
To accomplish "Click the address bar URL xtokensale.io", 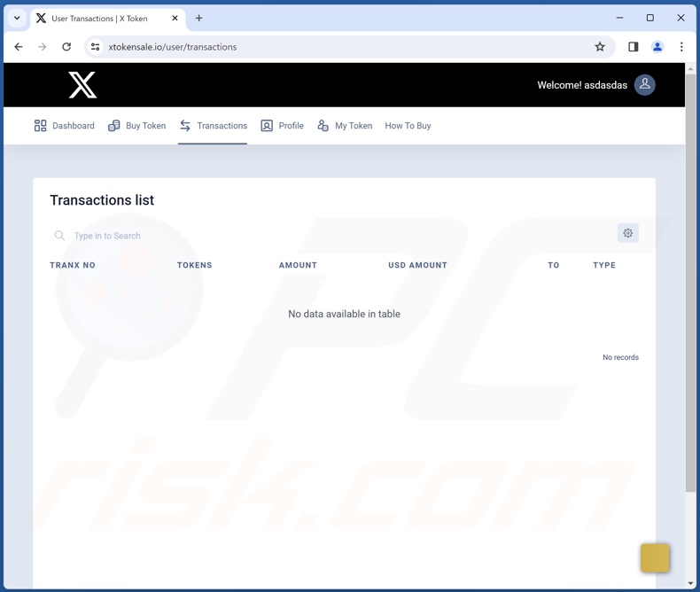I will tap(172, 47).
